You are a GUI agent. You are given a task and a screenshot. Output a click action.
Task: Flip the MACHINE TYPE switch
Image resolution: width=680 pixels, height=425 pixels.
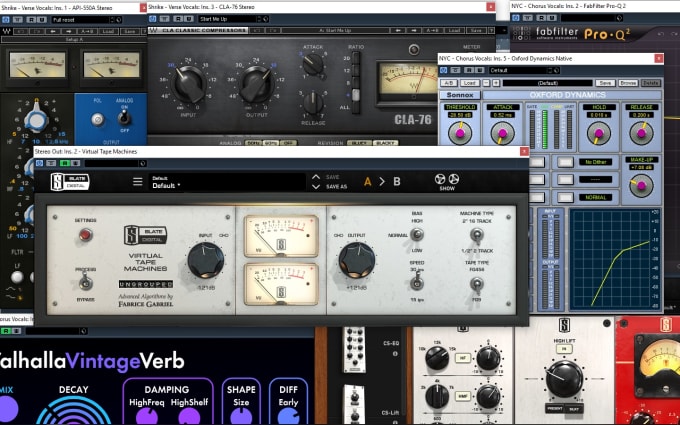(477, 235)
